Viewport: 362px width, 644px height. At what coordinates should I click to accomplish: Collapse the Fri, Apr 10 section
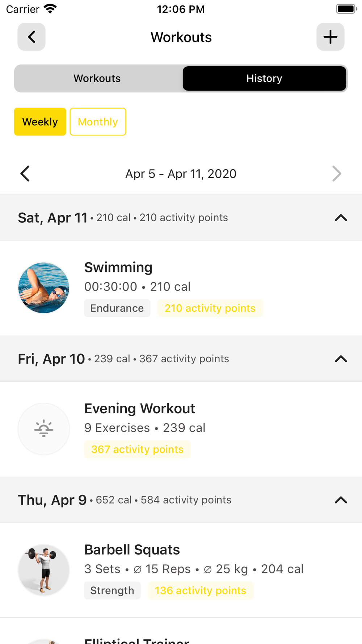click(341, 359)
